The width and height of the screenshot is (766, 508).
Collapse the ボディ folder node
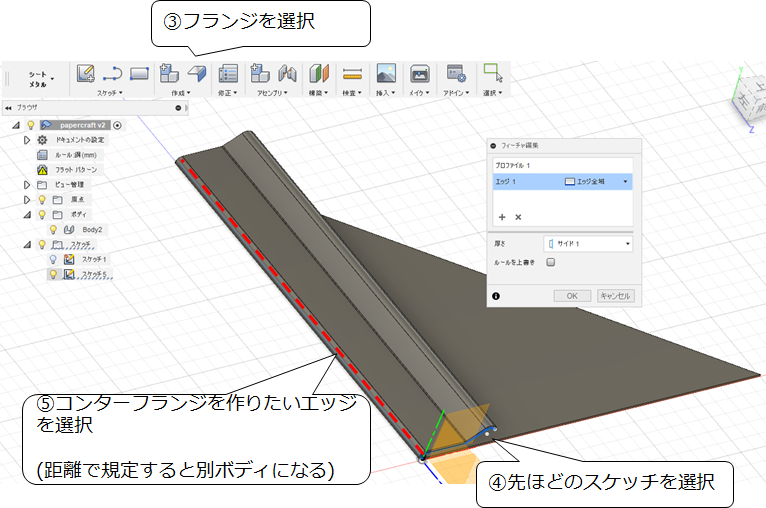[x=27, y=215]
